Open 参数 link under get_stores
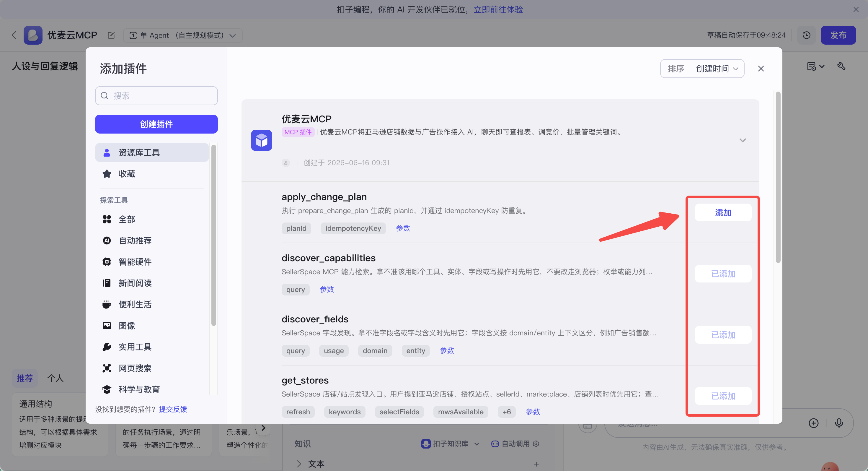The height and width of the screenshot is (471, 868). coord(533,412)
